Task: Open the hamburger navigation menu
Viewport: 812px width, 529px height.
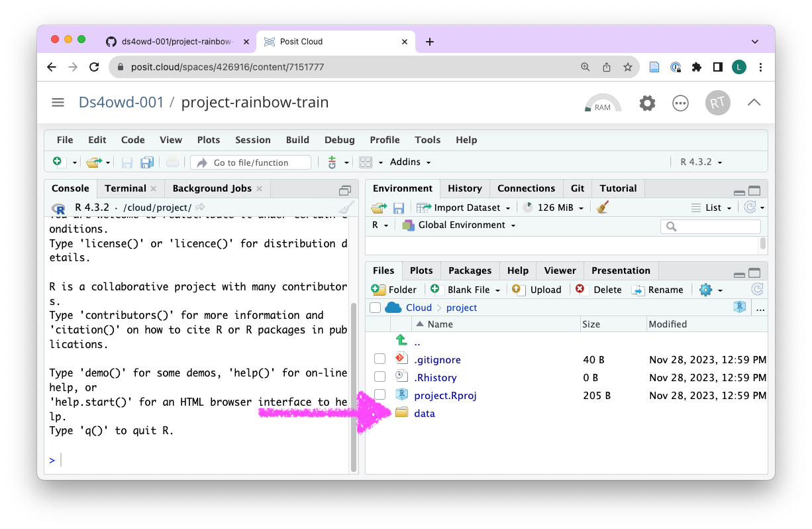Action: [58, 103]
